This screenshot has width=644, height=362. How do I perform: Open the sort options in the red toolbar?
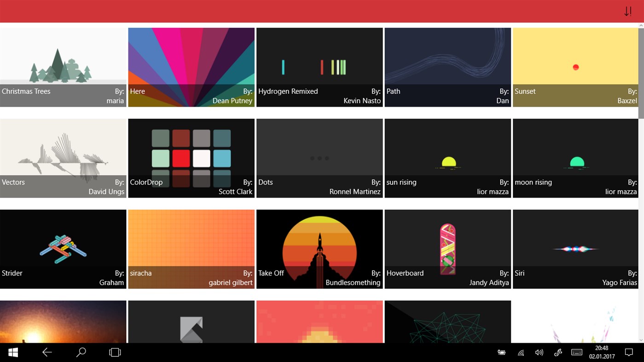click(627, 11)
